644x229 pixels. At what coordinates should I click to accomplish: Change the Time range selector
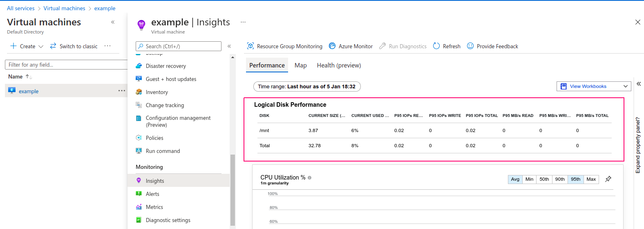pyautogui.click(x=307, y=86)
